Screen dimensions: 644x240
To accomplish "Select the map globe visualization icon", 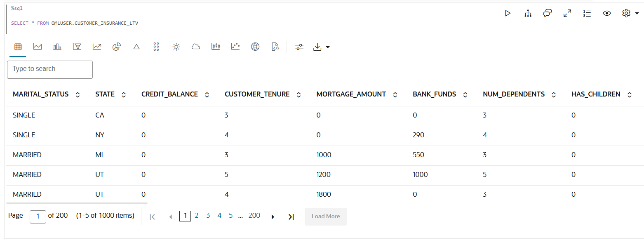I will [255, 47].
